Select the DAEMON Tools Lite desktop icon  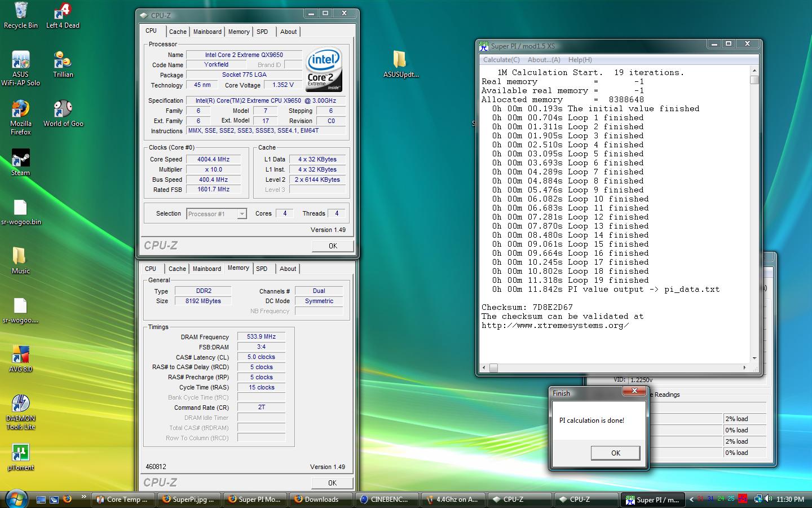[20, 412]
